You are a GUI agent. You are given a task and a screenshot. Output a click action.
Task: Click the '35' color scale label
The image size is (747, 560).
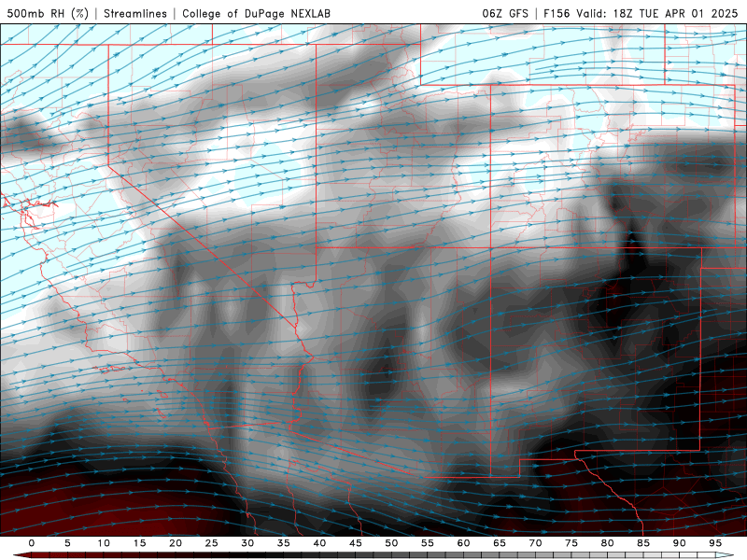(x=284, y=543)
